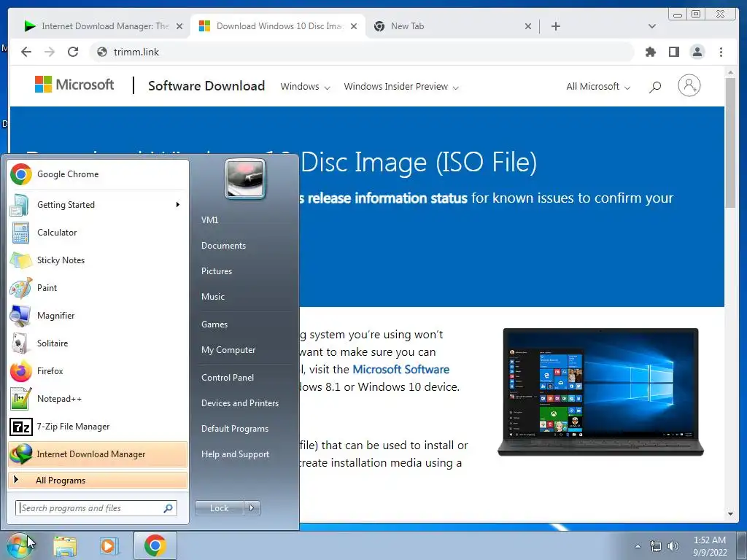This screenshot has height=560, width=747.
Task: Open Getting Started in Start menu
Action: pyautogui.click(x=98, y=205)
